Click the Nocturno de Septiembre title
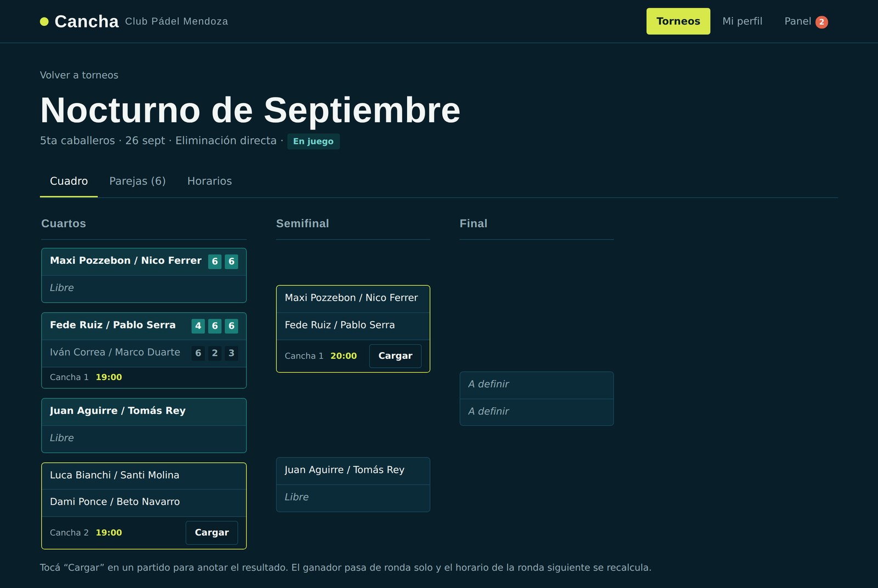 pyautogui.click(x=250, y=110)
